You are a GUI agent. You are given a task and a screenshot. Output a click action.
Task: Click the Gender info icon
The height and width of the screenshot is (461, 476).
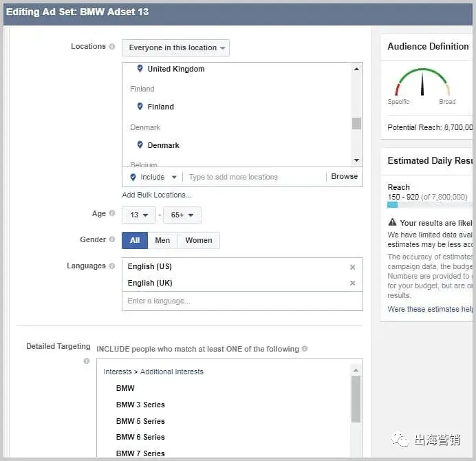click(x=112, y=239)
